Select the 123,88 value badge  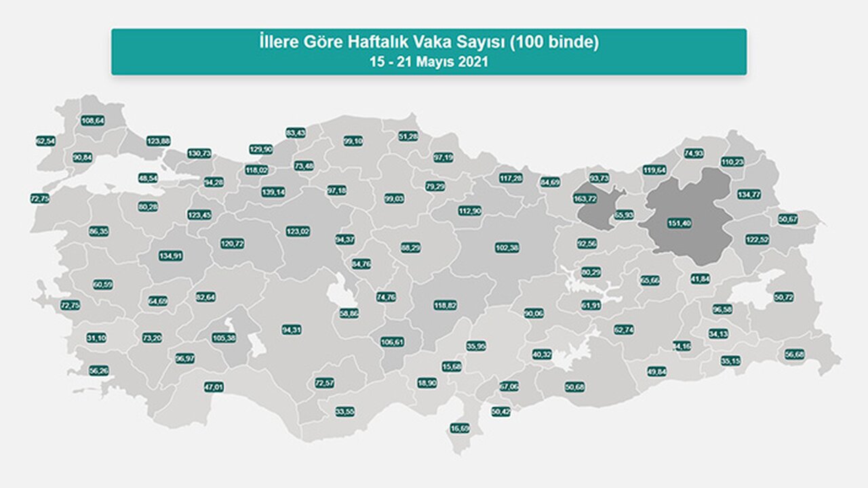(159, 141)
